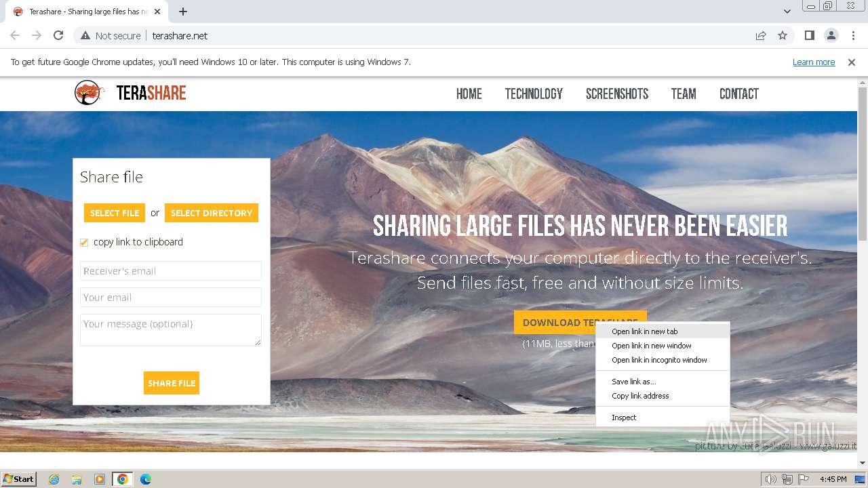The height and width of the screenshot is (488, 868).
Task: Open Microsoft Edge from taskbar
Action: [x=145, y=479]
